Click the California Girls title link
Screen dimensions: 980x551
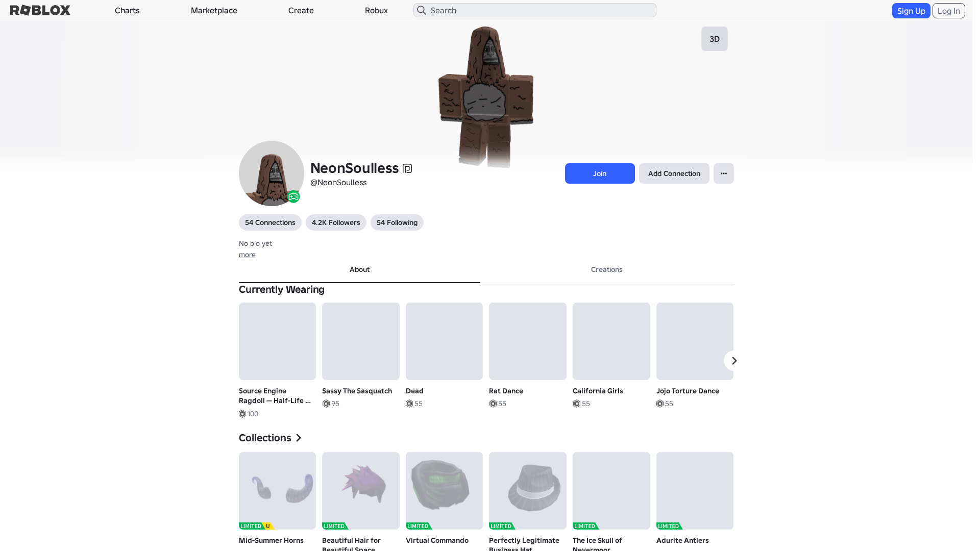[598, 391]
